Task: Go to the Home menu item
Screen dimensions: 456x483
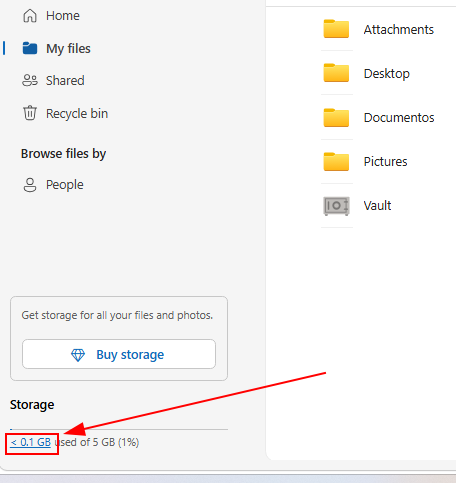Action: [51, 16]
